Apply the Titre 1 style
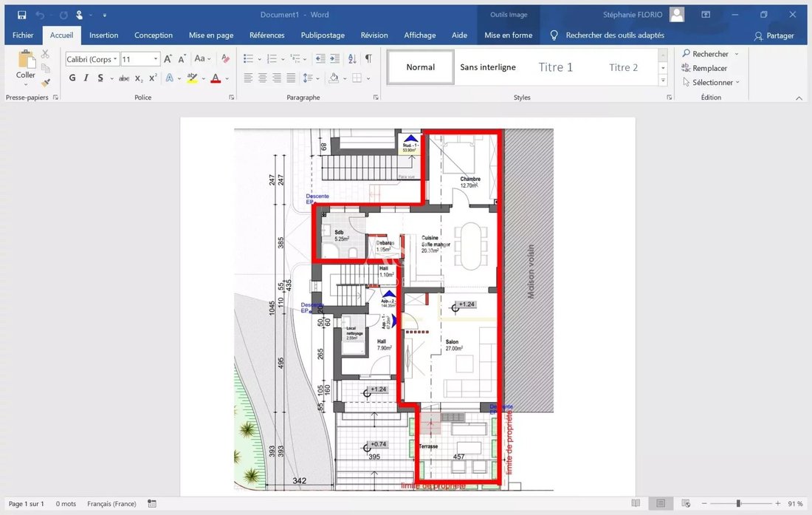This screenshot has height=515, width=812. [x=555, y=67]
